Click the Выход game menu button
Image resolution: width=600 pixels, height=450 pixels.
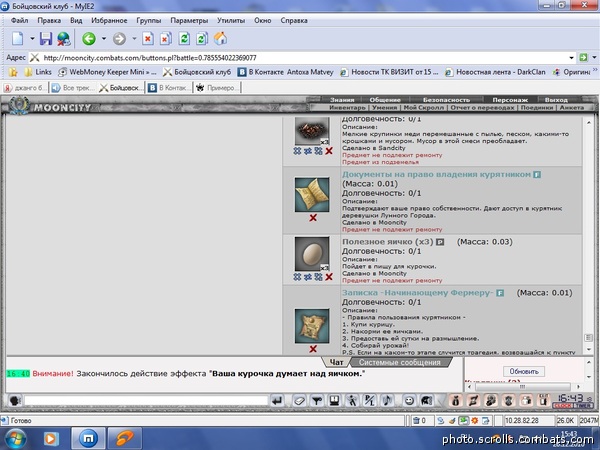(556, 100)
